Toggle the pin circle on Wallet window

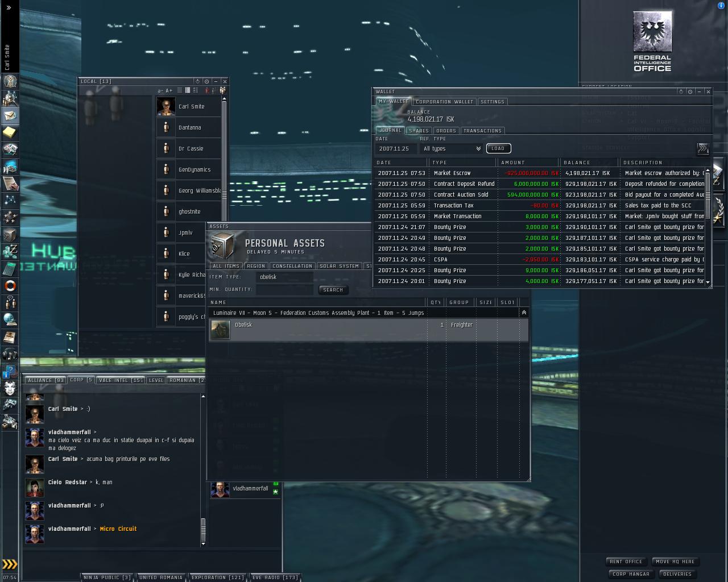coord(690,92)
